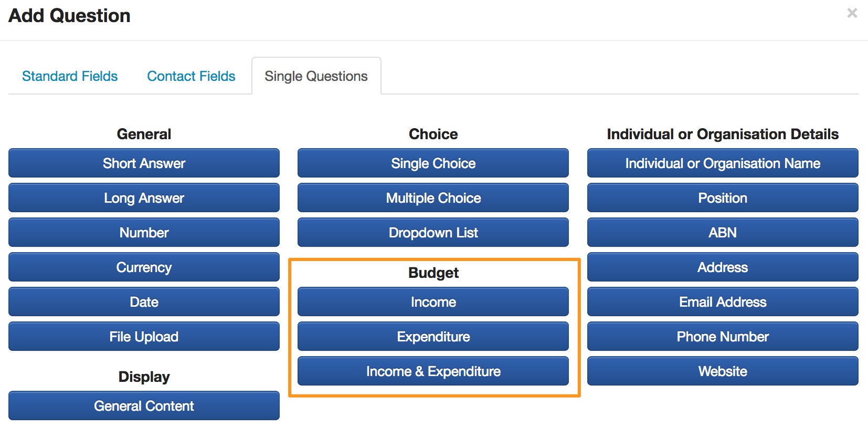Choose the Long Answer question type
Screen dimensions: 868x437
144,198
